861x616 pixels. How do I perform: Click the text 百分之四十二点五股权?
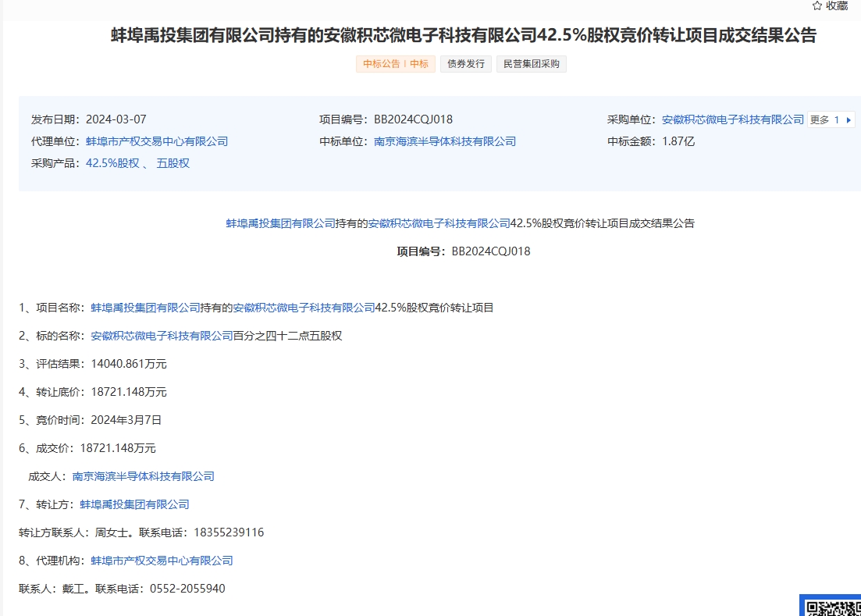pos(288,336)
